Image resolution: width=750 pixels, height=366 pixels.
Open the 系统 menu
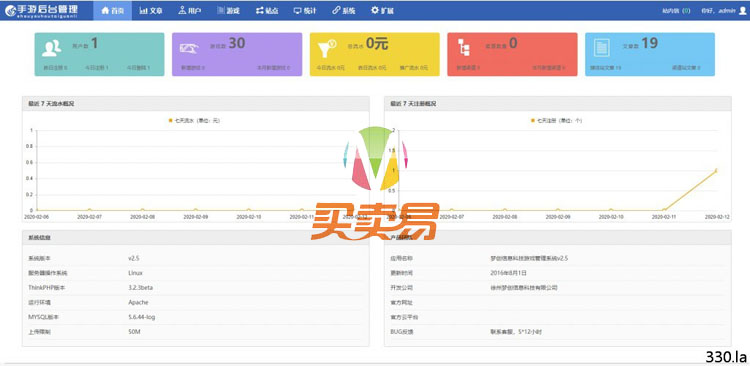tap(343, 11)
